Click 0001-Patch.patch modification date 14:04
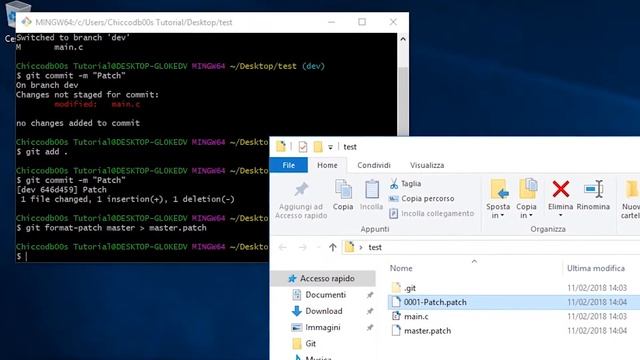Screen dimensions: 640x360 pos(597,302)
